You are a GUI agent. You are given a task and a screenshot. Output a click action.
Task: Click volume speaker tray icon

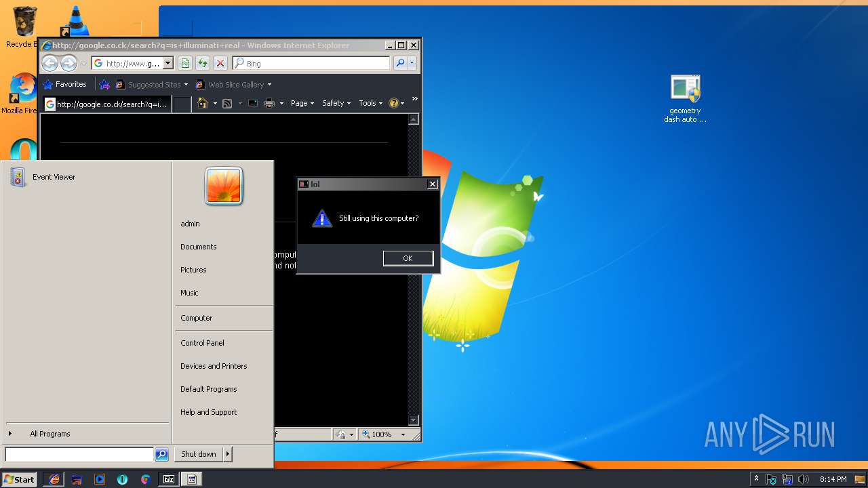point(804,479)
